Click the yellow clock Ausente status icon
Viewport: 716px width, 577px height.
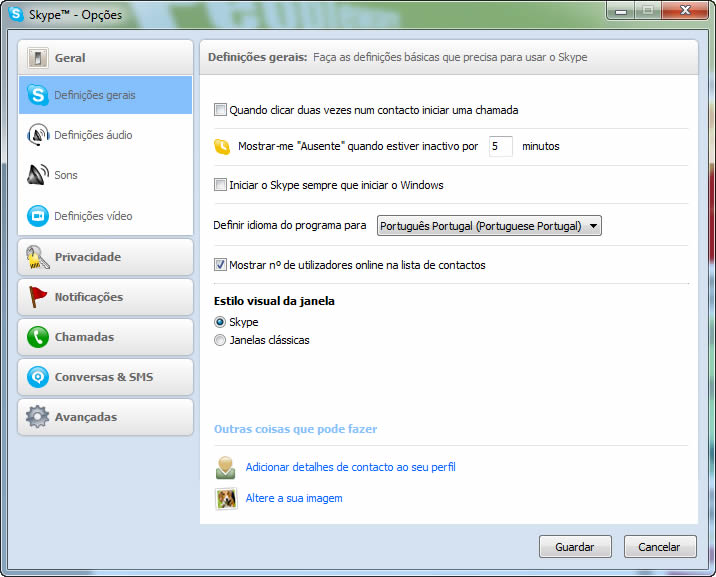(x=222, y=147)
